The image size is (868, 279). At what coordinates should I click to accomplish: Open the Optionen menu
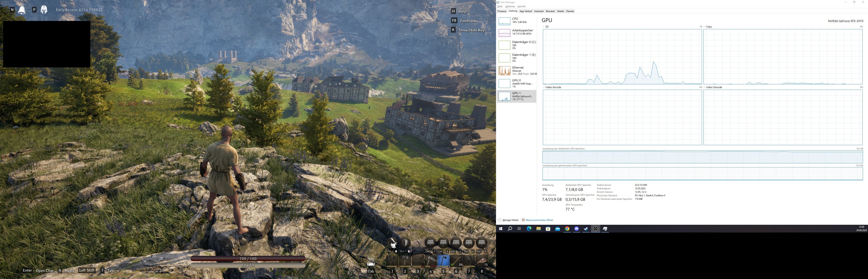[510, 6]
